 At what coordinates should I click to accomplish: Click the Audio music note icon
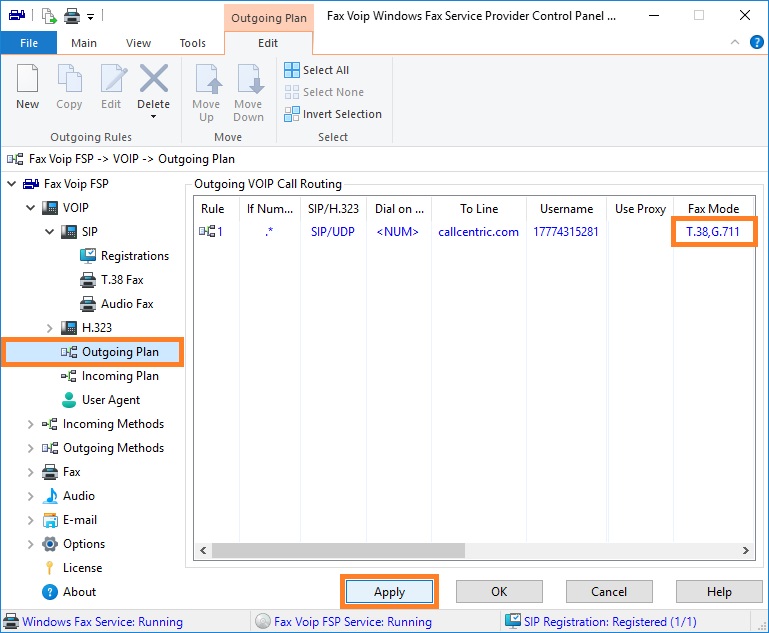(x=50, y=496)
